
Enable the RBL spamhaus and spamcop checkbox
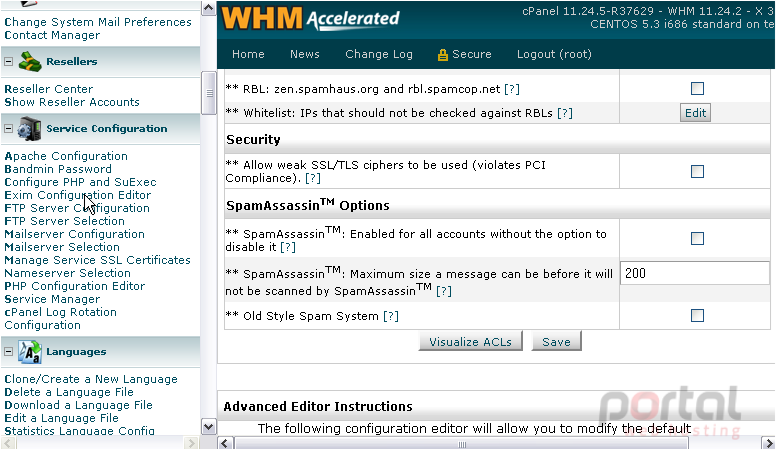pos(697,89)
